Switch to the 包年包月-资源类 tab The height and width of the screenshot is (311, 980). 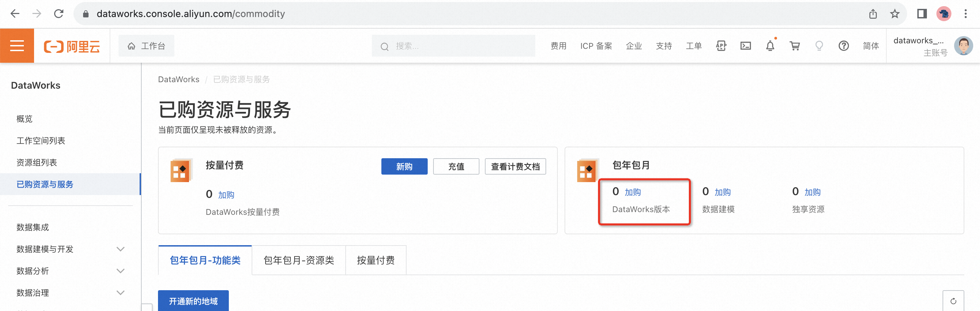[x=299, y=260]
